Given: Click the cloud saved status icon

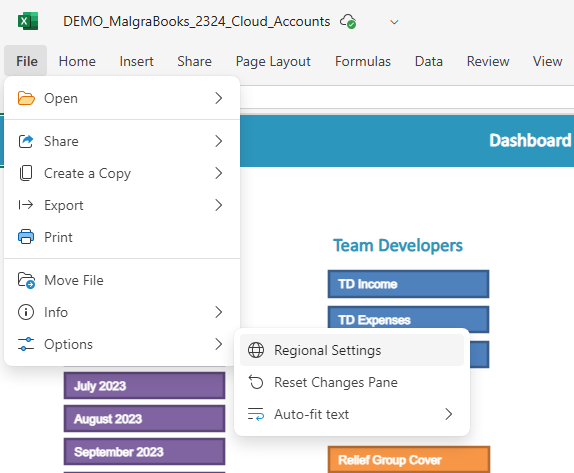Looking at the screenshot, I should click(x=348, y=22).
